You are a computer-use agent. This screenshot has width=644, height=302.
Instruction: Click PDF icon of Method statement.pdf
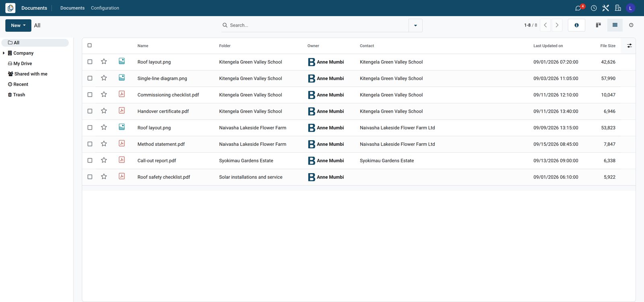coord(122,143)
